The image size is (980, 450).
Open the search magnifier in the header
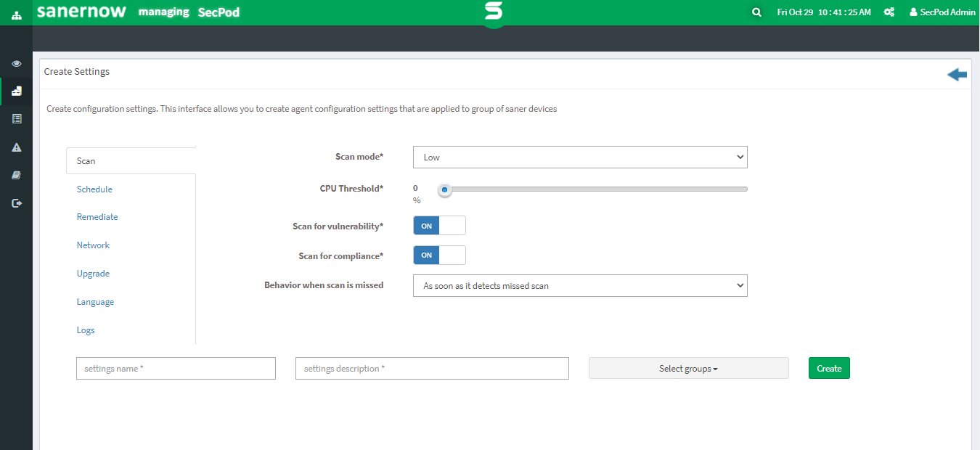(756, 12)
